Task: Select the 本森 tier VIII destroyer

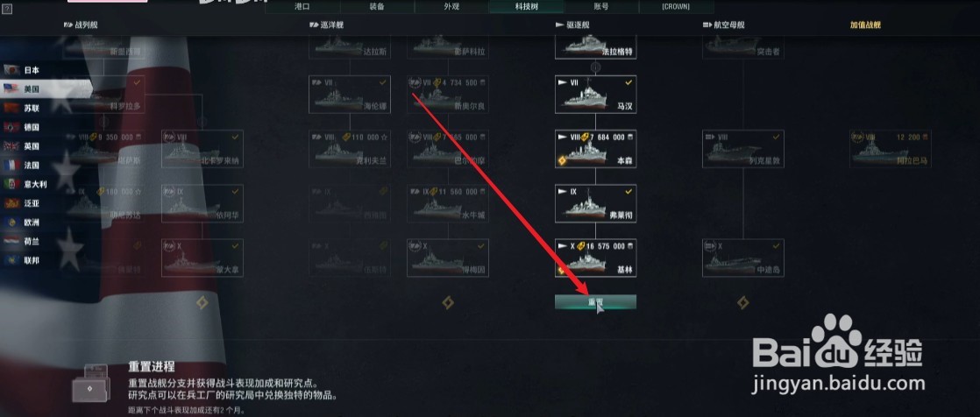Action: (x=595, y=149)
